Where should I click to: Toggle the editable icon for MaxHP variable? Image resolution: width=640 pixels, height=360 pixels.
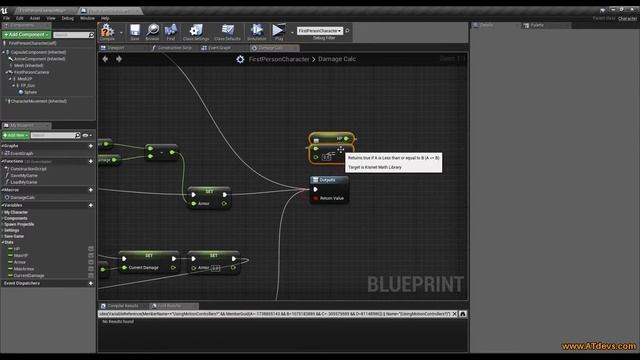click(x=91, y=256)
